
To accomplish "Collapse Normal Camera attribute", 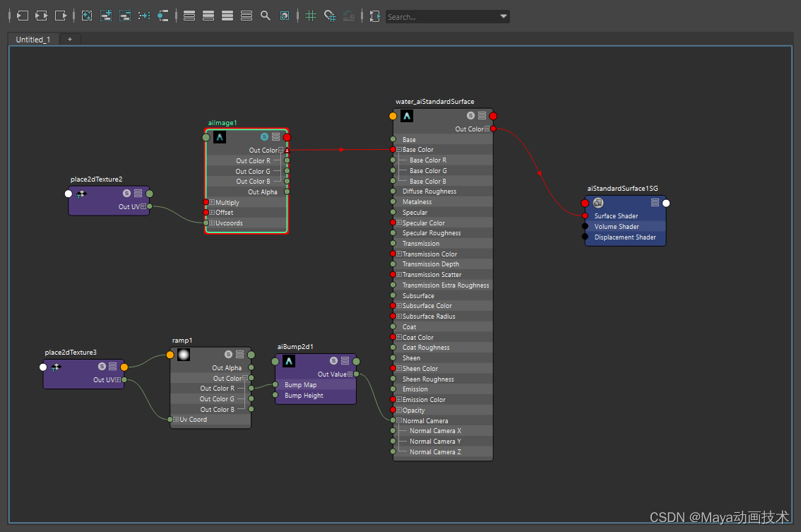I will click(399, 420).
